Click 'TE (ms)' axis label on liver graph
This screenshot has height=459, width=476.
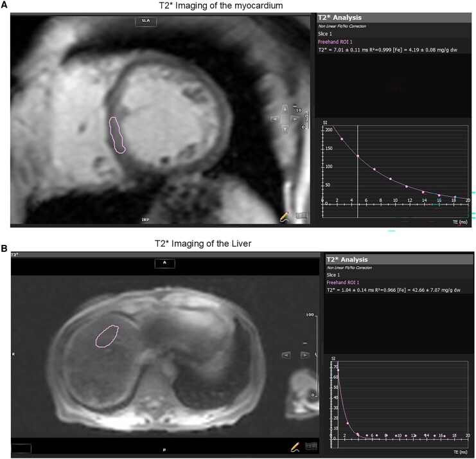[x=460, y=453]
